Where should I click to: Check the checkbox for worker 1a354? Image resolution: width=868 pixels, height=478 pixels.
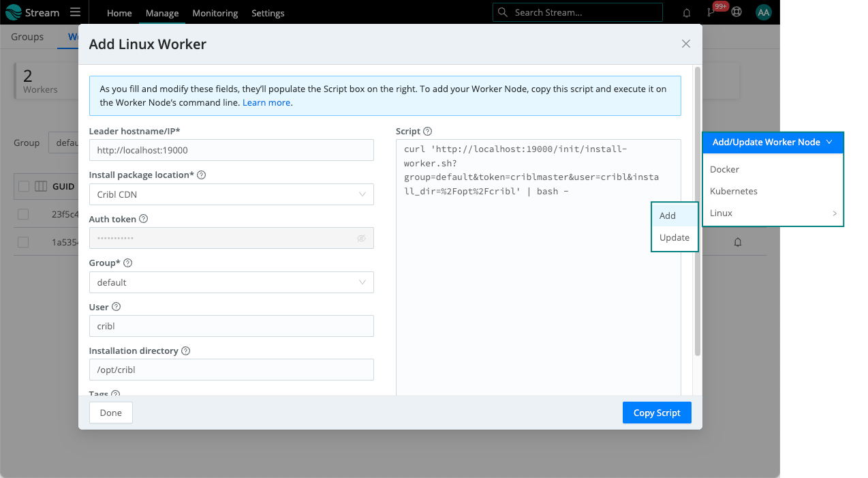(23, 242)
